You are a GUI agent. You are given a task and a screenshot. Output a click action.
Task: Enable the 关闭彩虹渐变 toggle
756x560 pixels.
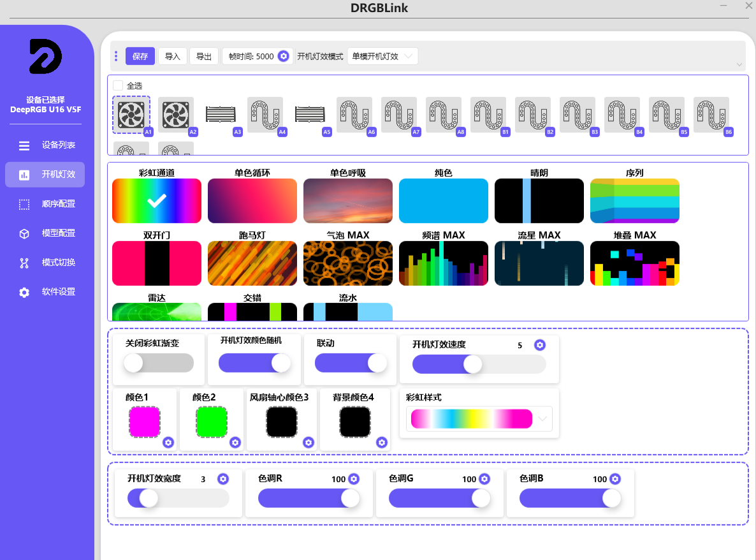point(159,363)
